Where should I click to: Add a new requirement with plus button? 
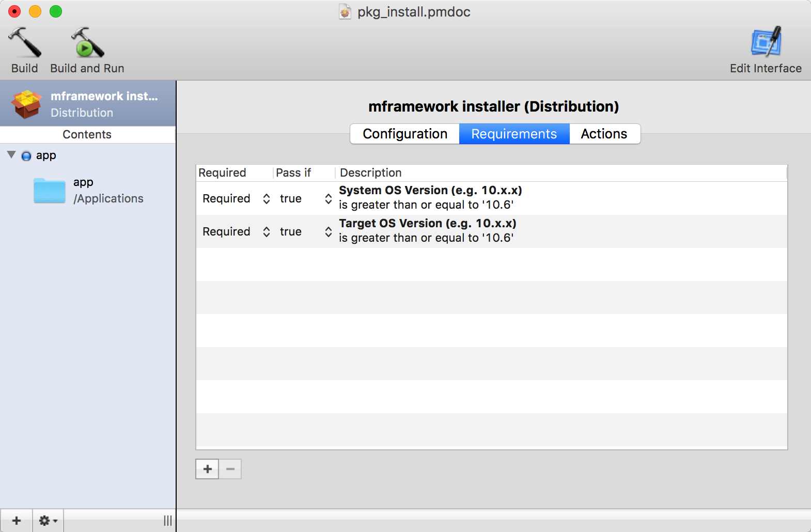(x=207, y=469)
